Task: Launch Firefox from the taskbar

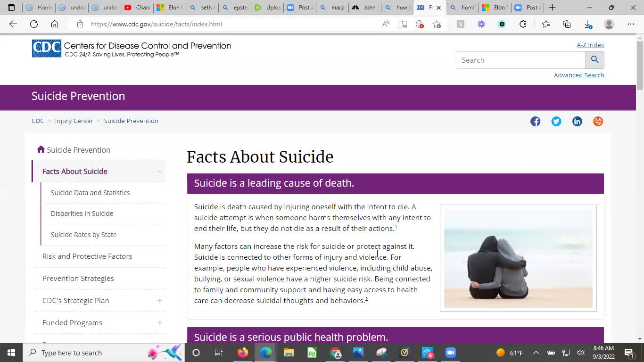Action: (243, 353)
